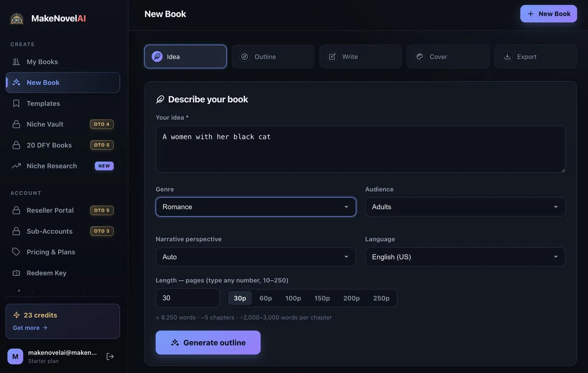588x373 pixels.
Task: Click the palette icon in the Cover tab
Action: (420, 57)
